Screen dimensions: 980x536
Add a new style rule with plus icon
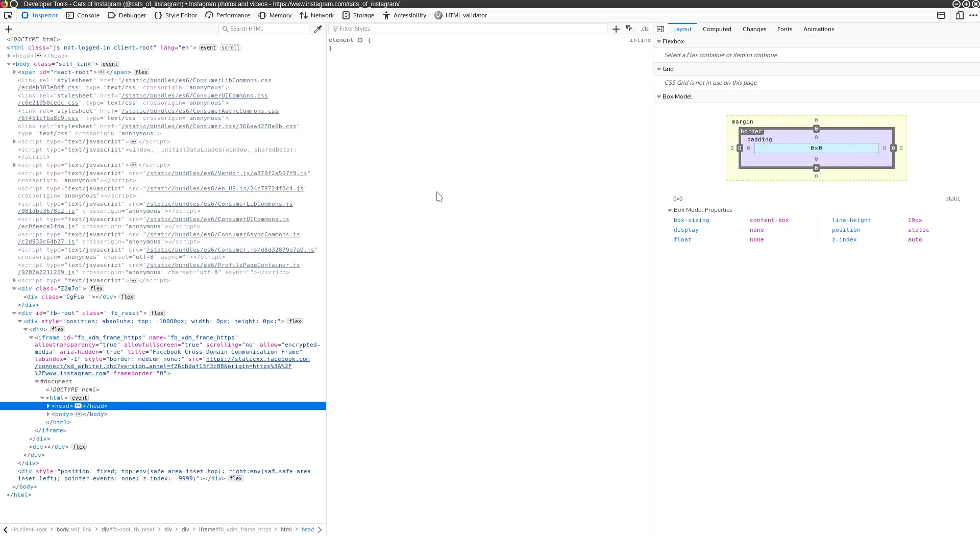616,29
